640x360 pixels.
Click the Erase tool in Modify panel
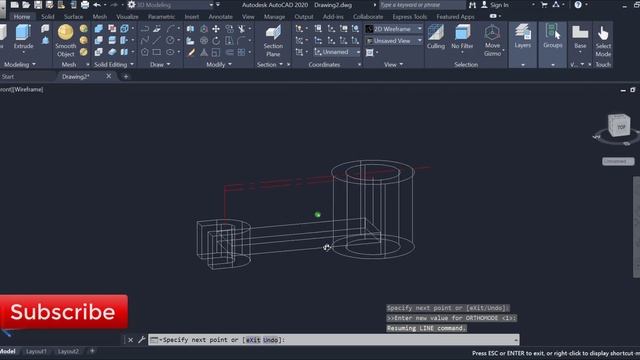tap(191, 52)
